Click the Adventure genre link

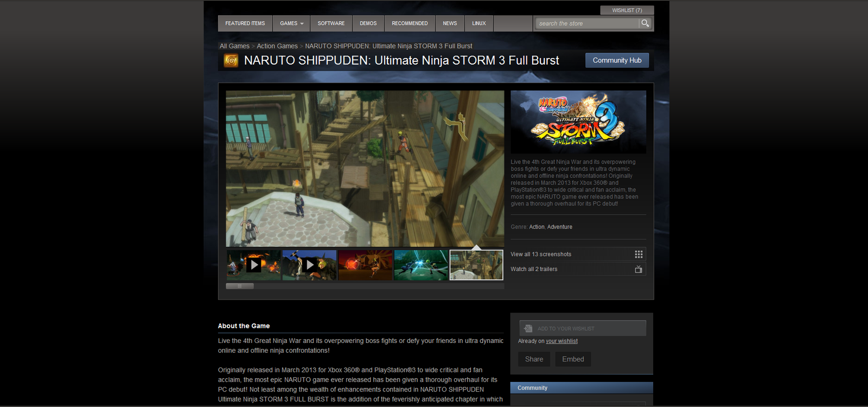point(560,227)
